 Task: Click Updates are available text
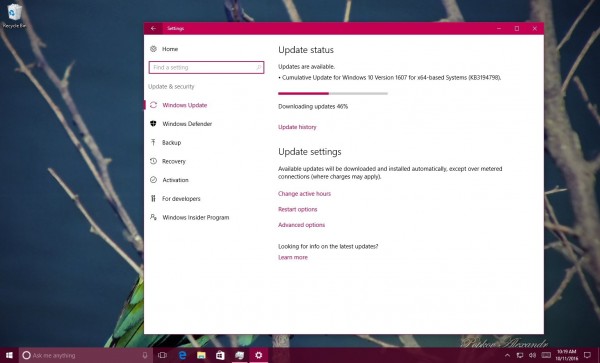coord(307,67)
